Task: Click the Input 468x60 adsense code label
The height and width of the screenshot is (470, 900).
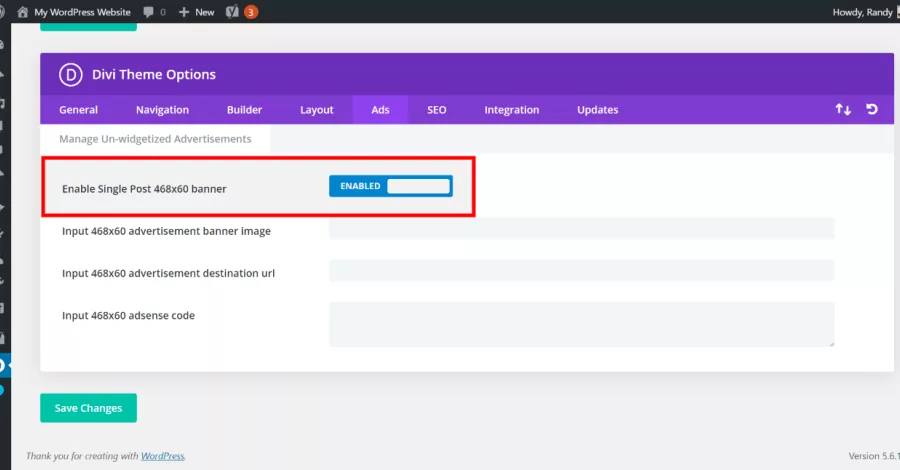Action: 129,316
